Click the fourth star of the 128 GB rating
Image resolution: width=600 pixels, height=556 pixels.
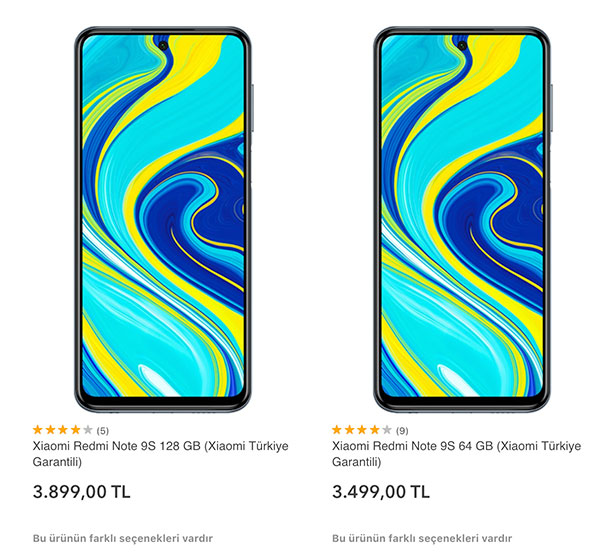click(75, 430)
